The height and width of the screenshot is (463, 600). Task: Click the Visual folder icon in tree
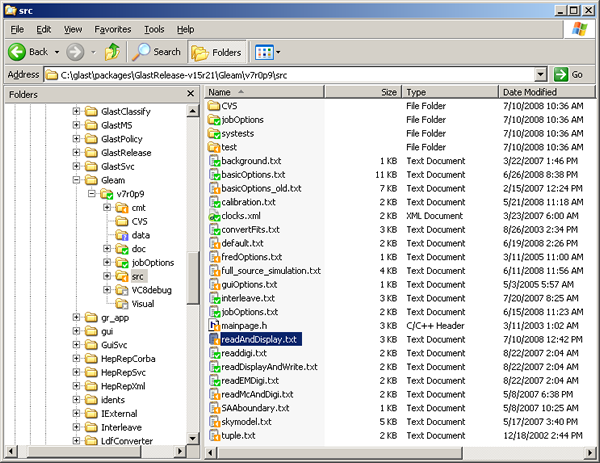coord(122,304)
